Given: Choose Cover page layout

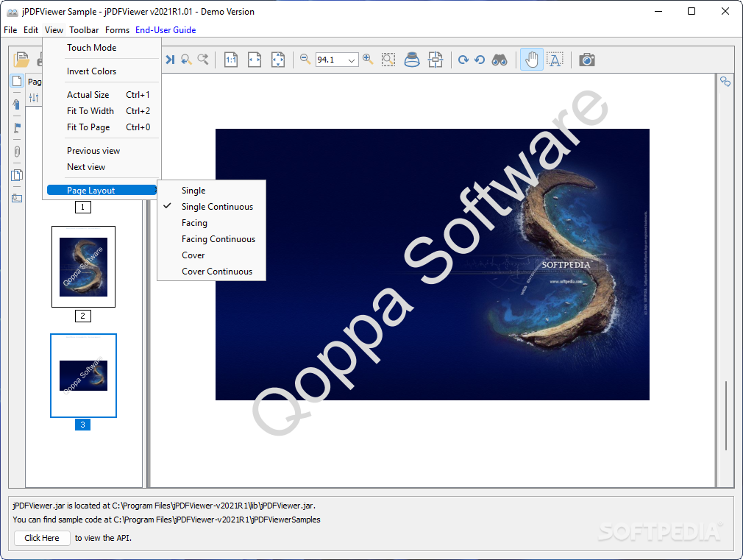Looking at the screenshot, I should click(x=212, y=255).
